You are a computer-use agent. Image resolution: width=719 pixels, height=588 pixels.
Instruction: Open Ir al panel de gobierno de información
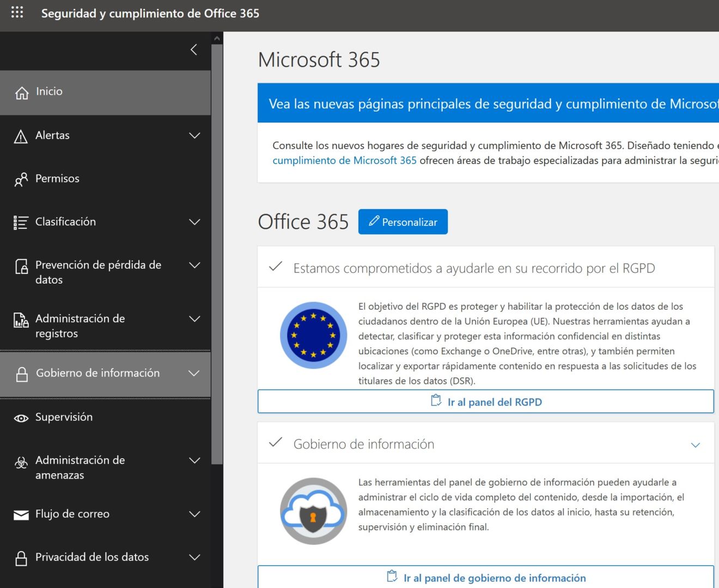[x=486, y=577]
